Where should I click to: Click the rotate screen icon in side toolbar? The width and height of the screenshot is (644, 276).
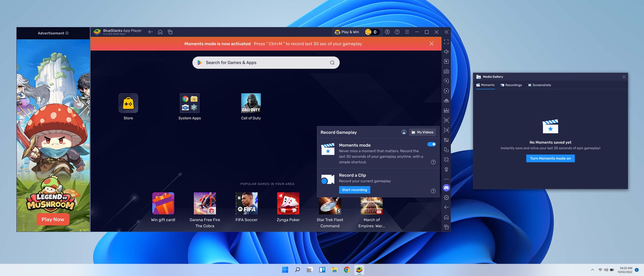pos(446,160)
